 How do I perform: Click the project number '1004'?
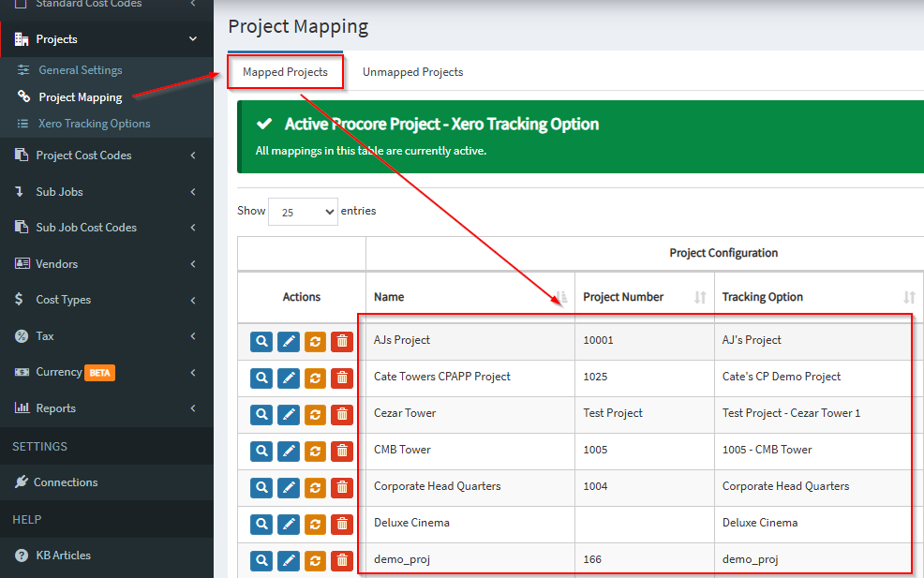[595, 487]
